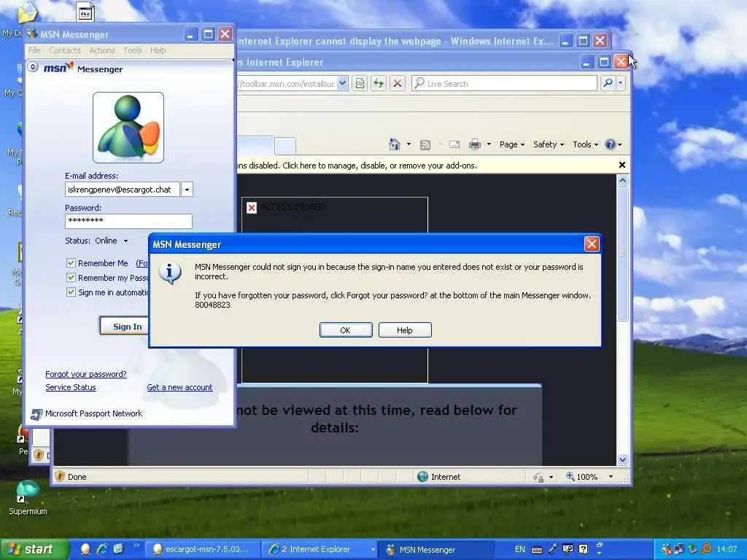
Task: Click the language bar microphone tool icon
Action: (553, 549)
